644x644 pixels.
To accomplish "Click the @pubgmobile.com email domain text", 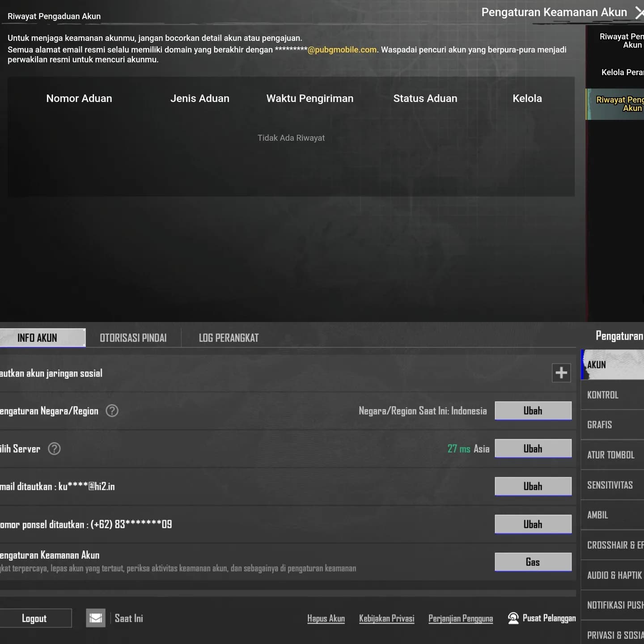I will point(342,50).
